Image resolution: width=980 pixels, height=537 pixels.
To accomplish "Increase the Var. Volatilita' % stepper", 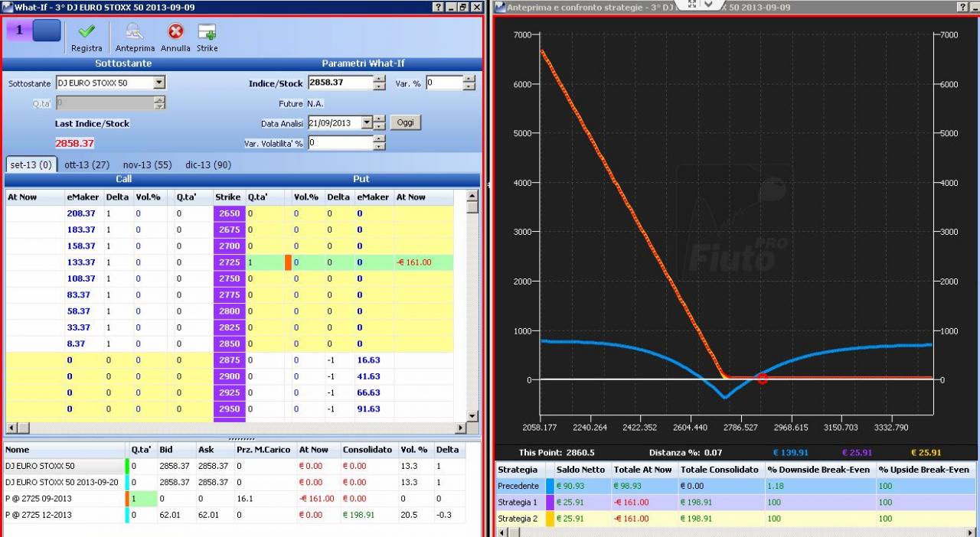I will pos(380,138).
